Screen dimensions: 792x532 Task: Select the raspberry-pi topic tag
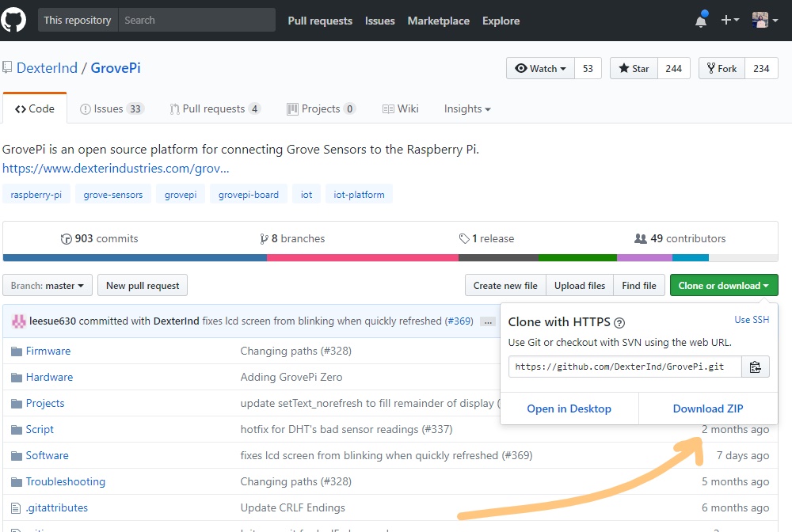[36, 194]
